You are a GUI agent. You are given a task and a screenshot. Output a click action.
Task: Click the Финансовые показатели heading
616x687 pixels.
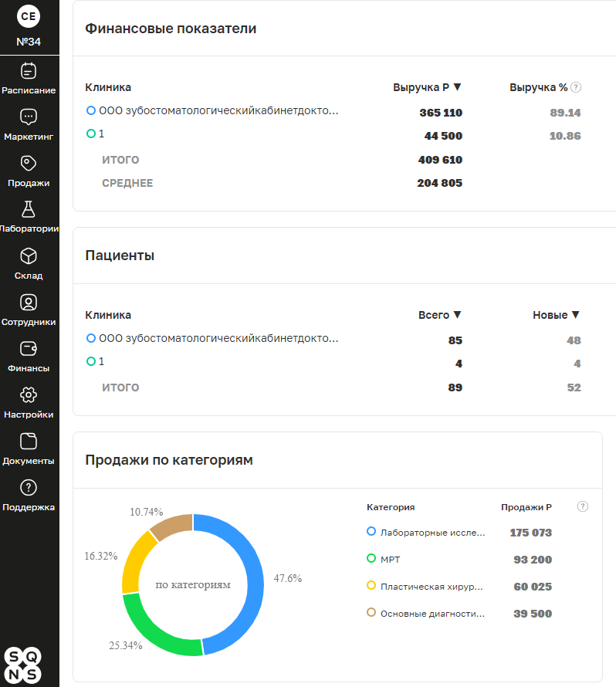171,29
